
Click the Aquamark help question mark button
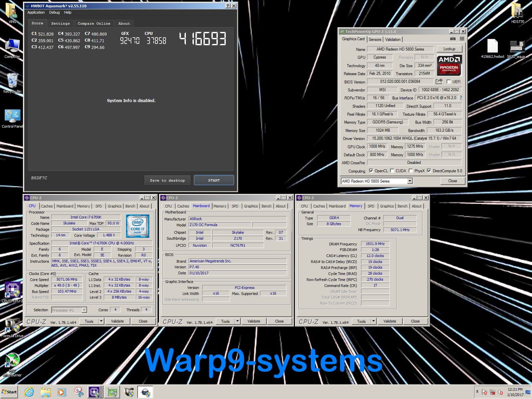click(227, 6)
